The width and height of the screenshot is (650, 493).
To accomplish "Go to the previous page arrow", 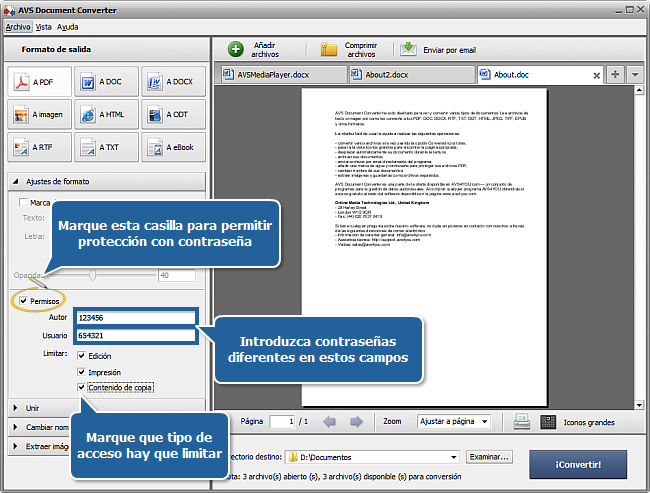I will (330, 422).
